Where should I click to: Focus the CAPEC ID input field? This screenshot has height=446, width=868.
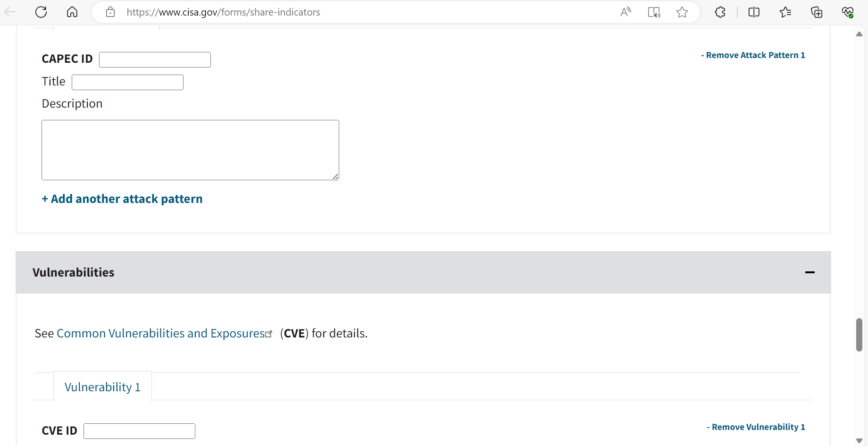coord(155,59)
